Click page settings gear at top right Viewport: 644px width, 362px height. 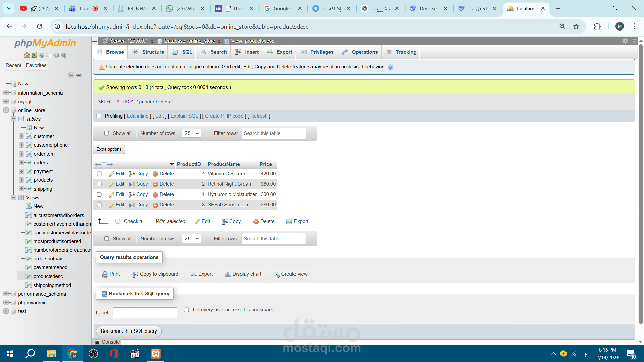pyautogui.click(x=625, y=41)
